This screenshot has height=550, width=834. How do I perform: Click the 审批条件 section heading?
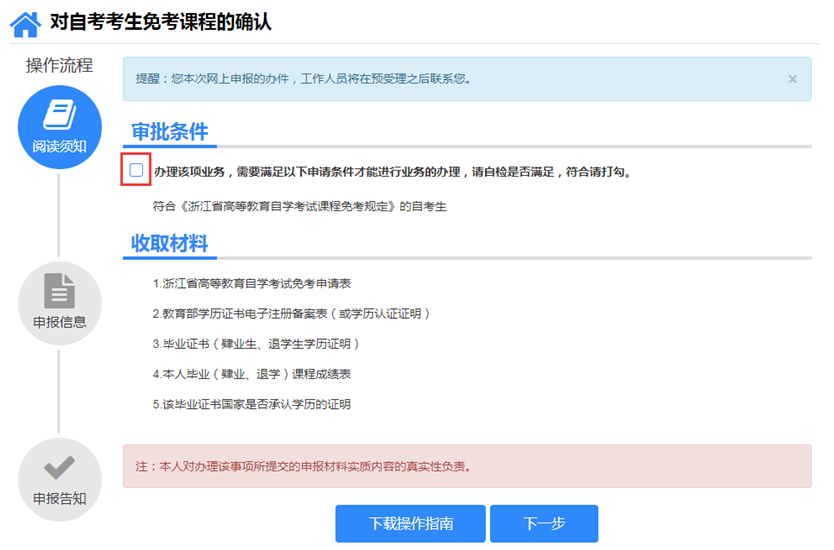point(169,133)
